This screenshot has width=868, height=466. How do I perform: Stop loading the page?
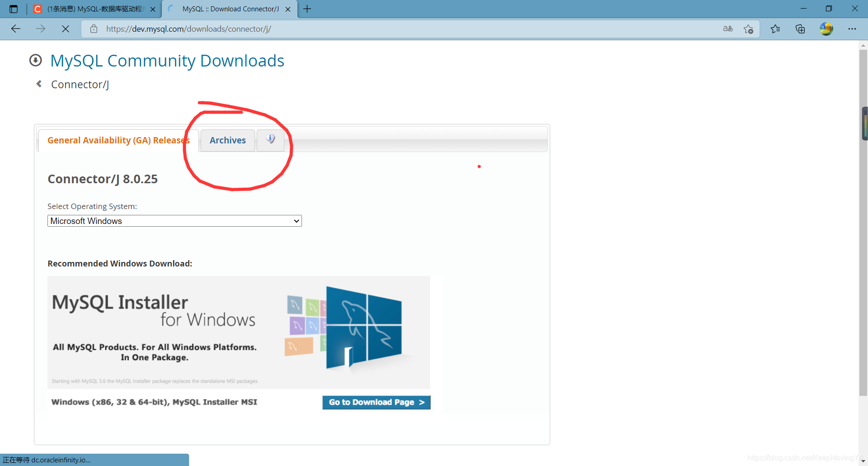66,29
